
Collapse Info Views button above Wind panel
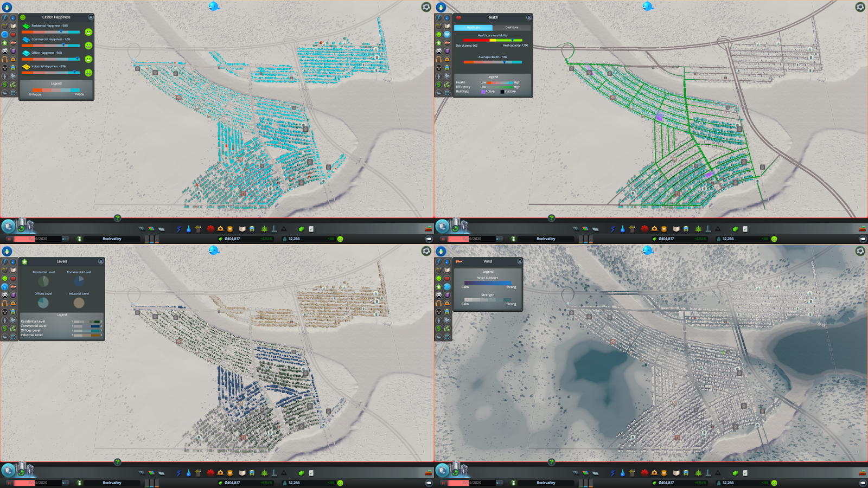coord(441,251)
